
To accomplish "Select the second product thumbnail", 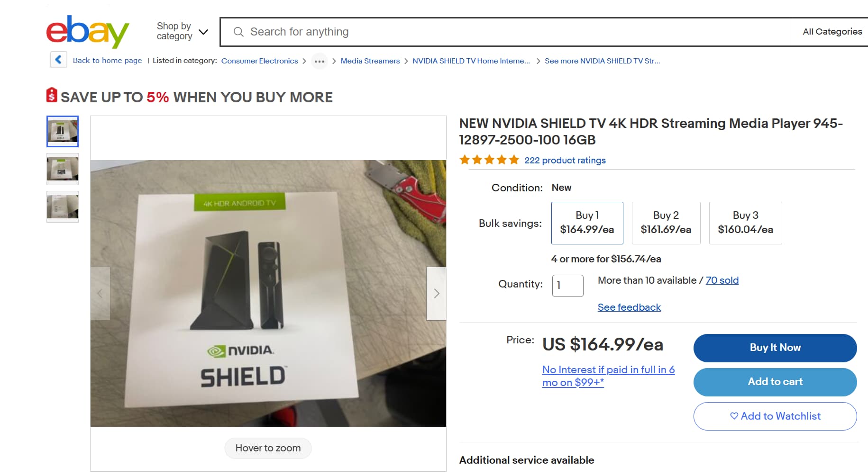I will (63, 169).
